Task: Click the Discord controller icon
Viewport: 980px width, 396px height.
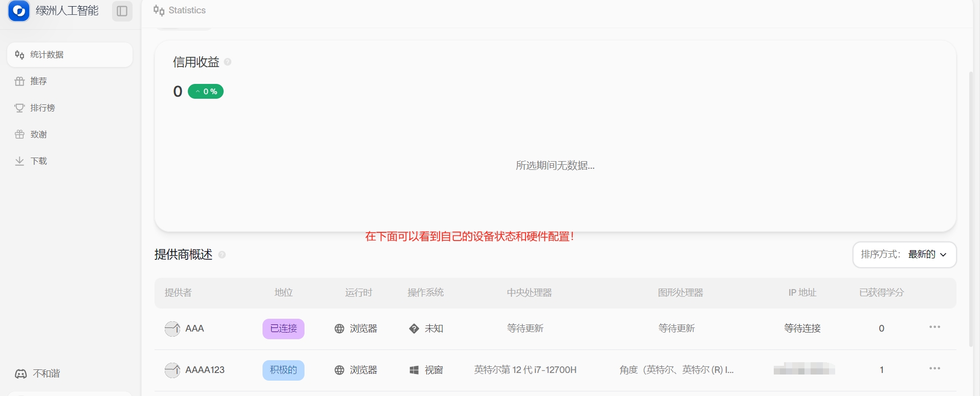Action: [x=20, y=374]
